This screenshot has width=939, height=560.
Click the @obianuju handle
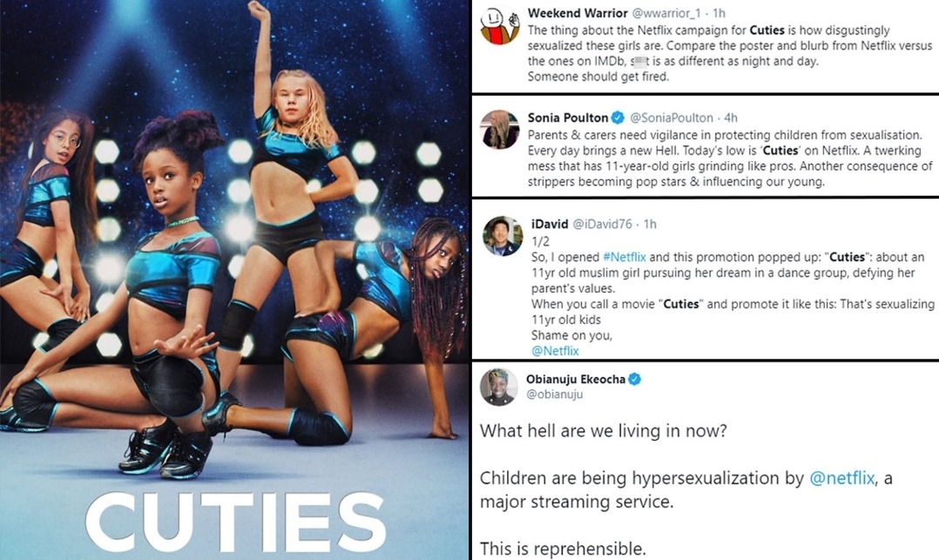(x=555, y=395)
